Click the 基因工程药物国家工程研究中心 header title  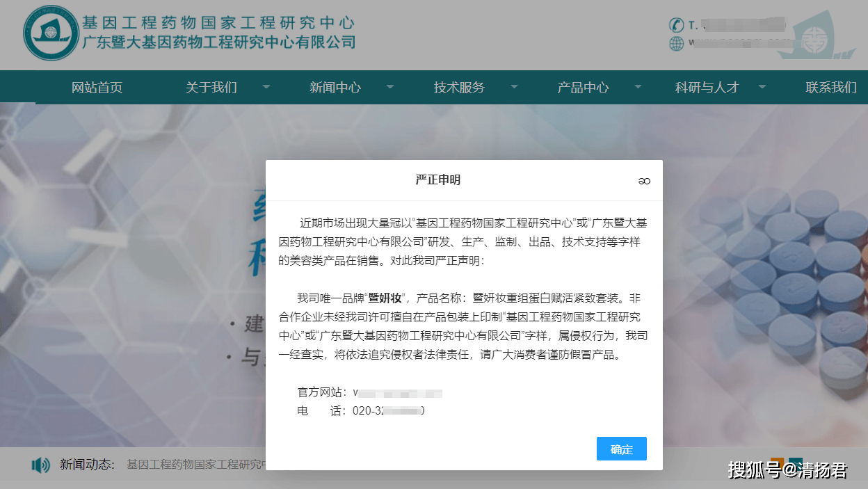pos(218,22)
